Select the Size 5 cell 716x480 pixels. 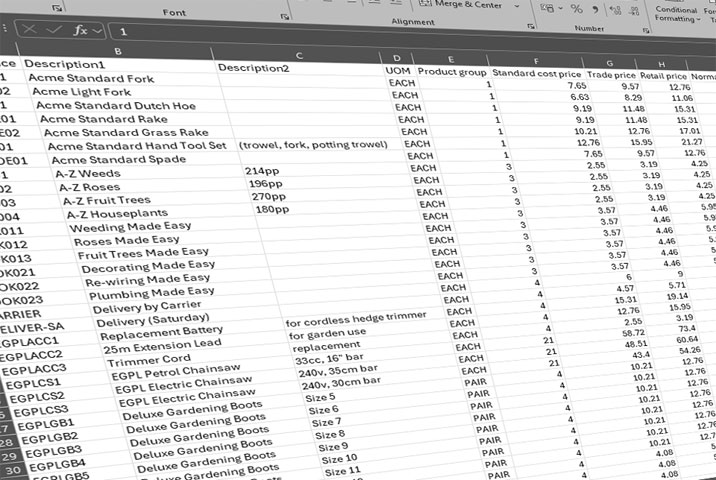(x=320, y=398)
